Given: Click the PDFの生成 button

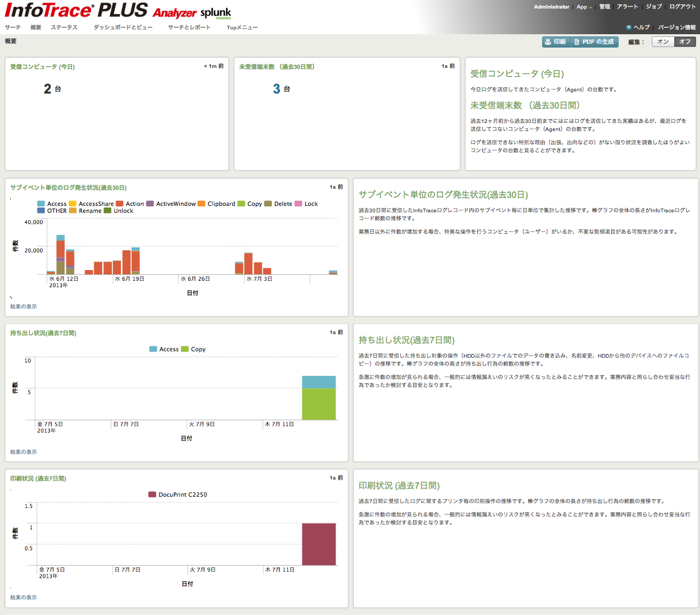Looking at the screenshot, I should pyautogui.click(x=594, y=42).
